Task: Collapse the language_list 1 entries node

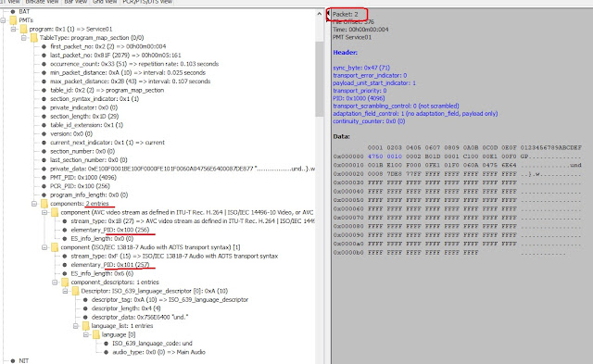Action: tap(76, 326)
